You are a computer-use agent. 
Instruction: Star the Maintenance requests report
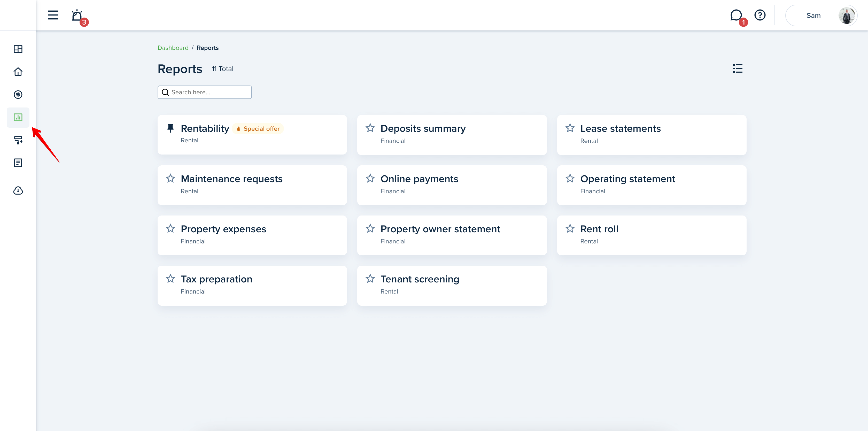(171, 178)
